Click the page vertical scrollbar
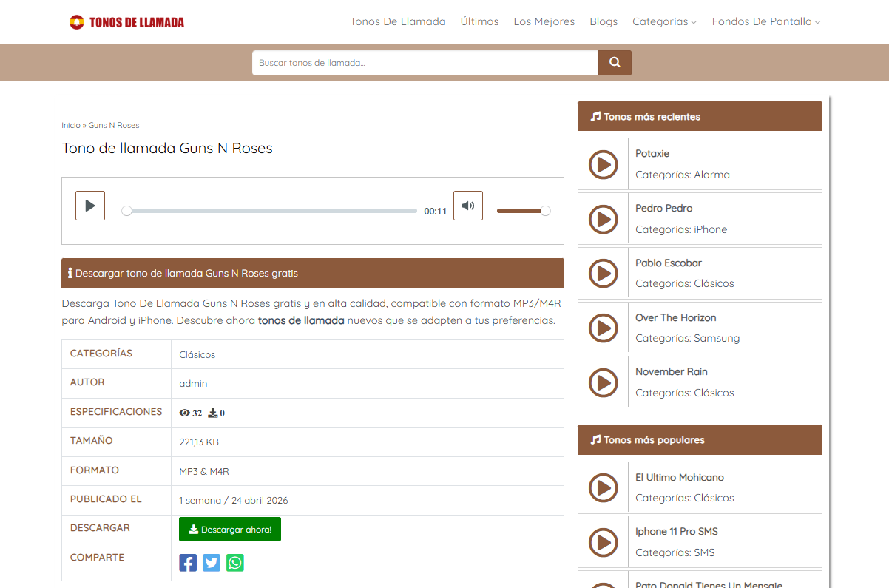The height and width of the screenshot is (588, 889). [830, 340]
